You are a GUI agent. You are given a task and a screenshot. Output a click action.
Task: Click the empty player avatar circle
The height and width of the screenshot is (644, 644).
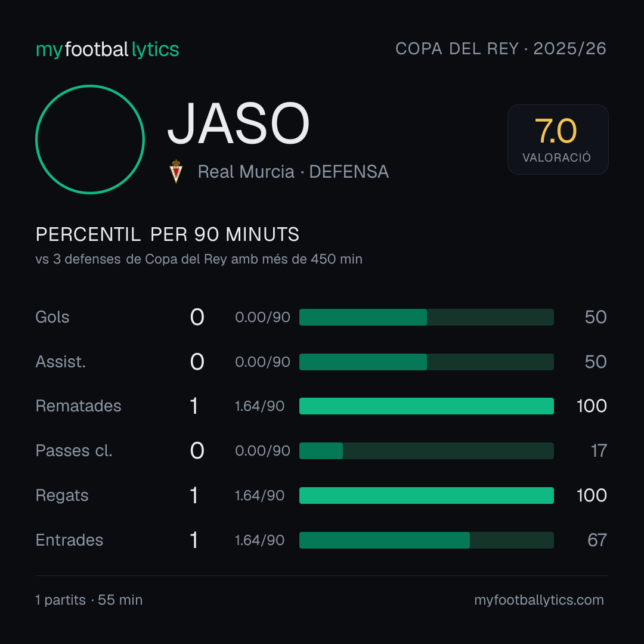pyautogui.click(x=90, y=139)
